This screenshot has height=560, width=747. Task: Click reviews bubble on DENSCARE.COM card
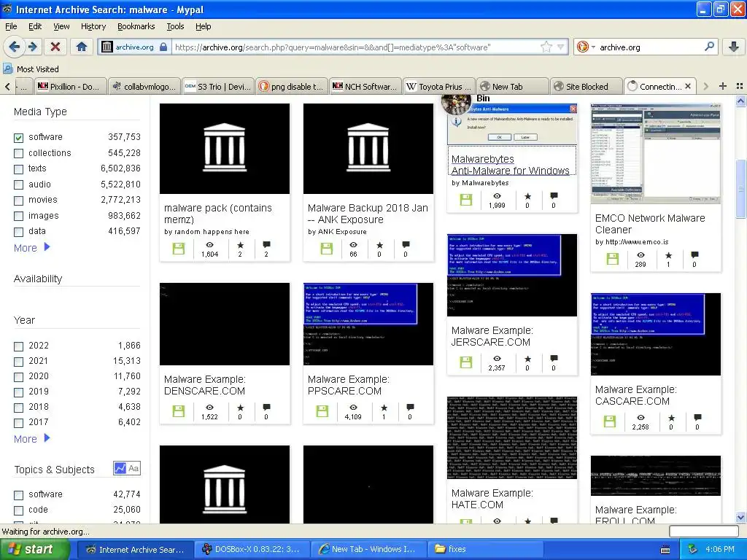pos(266,408)
